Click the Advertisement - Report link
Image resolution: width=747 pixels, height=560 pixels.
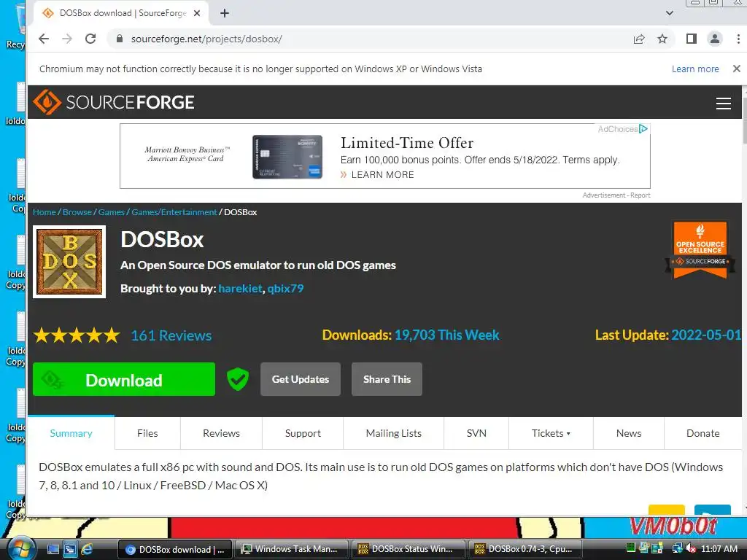[x=616, y=195]
